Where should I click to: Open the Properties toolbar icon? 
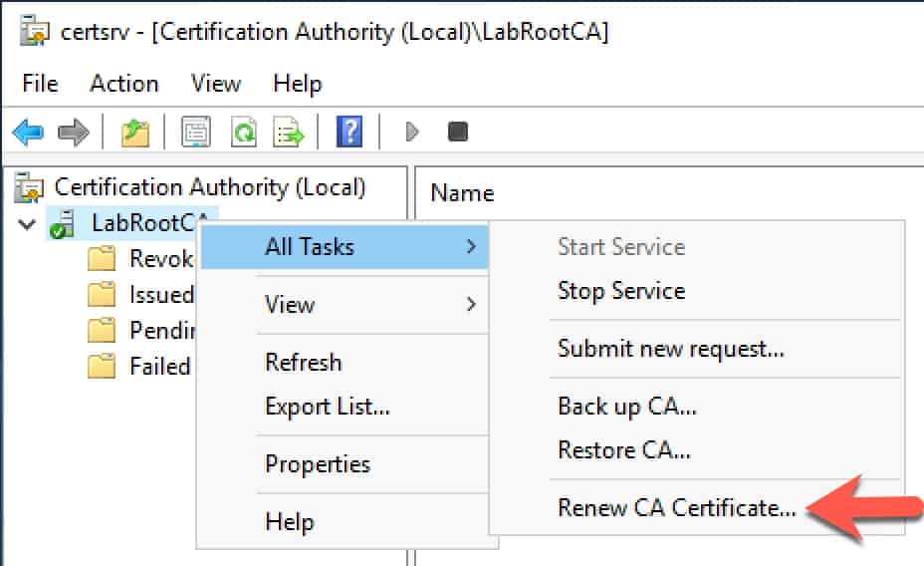click(196, 132)
